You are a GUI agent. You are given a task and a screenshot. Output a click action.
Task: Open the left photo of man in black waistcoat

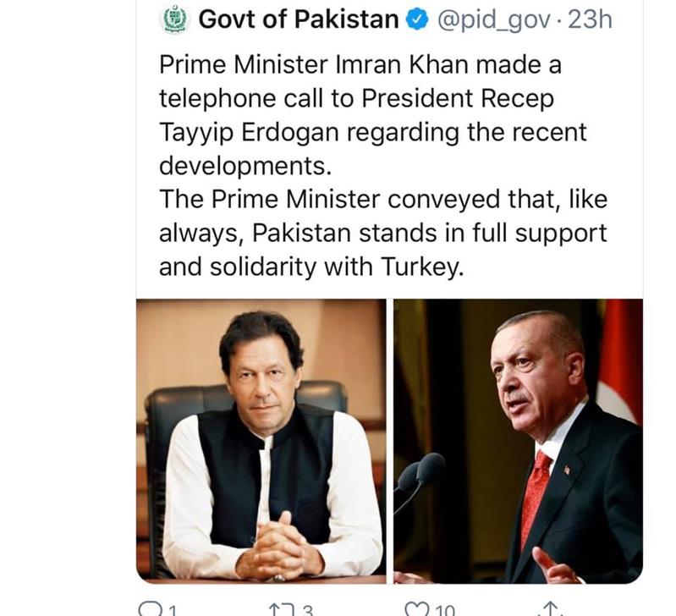261,439
